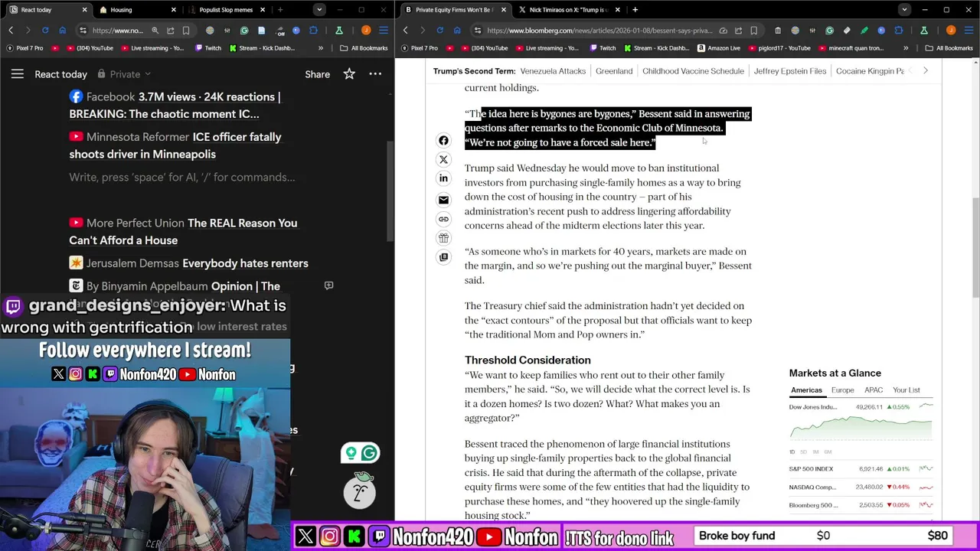
Task: Open the Twitch bookmark in the left window
Action: tap(208, 48)
